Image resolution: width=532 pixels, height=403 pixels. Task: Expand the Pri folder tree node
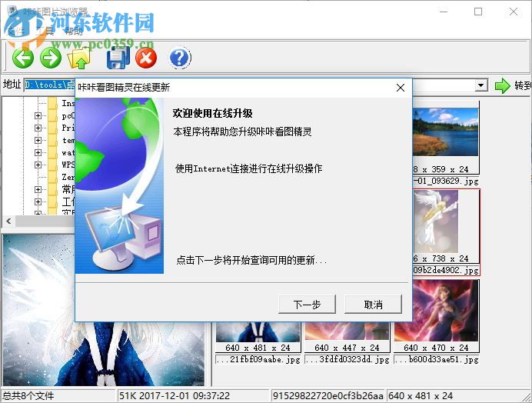pos(38,128)
